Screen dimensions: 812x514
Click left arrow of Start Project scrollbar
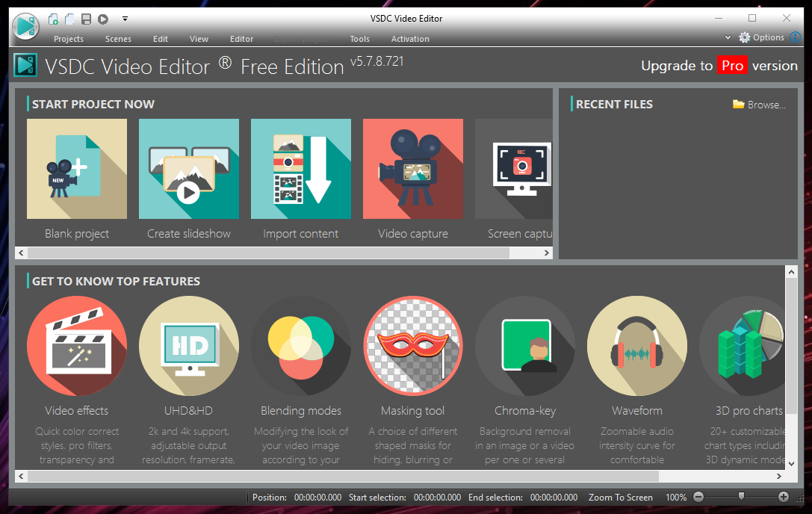click(21, 253)
